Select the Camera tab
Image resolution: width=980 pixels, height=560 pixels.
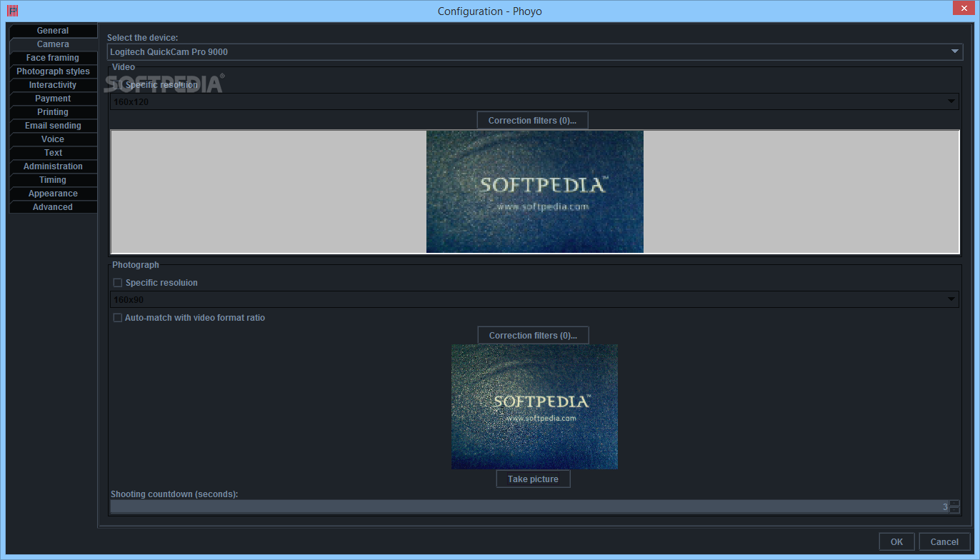point(53,44)
